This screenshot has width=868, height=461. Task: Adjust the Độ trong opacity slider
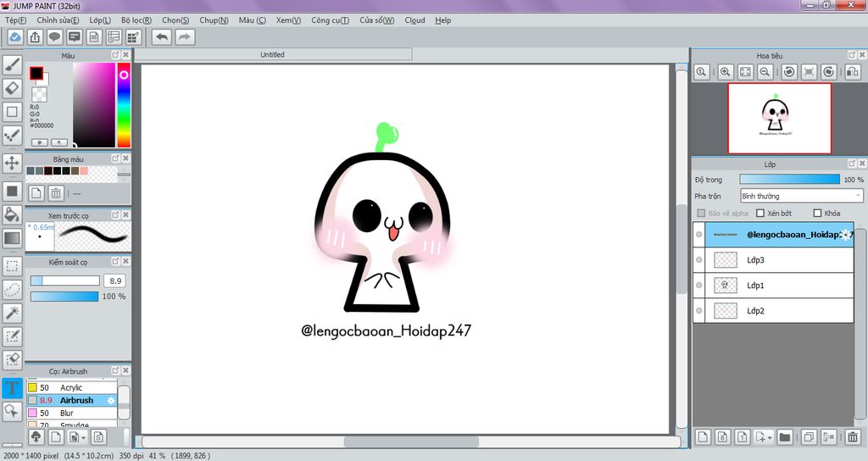789,180
